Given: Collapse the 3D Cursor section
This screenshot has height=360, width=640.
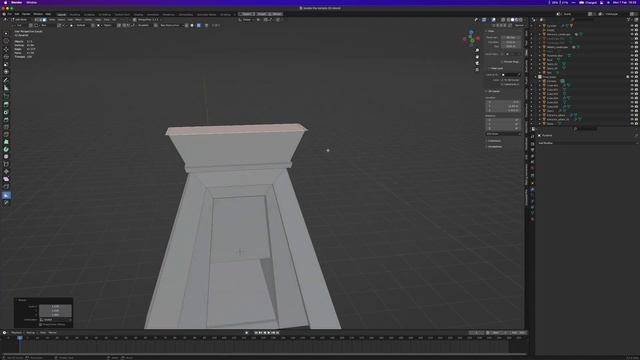Looking at the screenshot, I should pos(493,91).
